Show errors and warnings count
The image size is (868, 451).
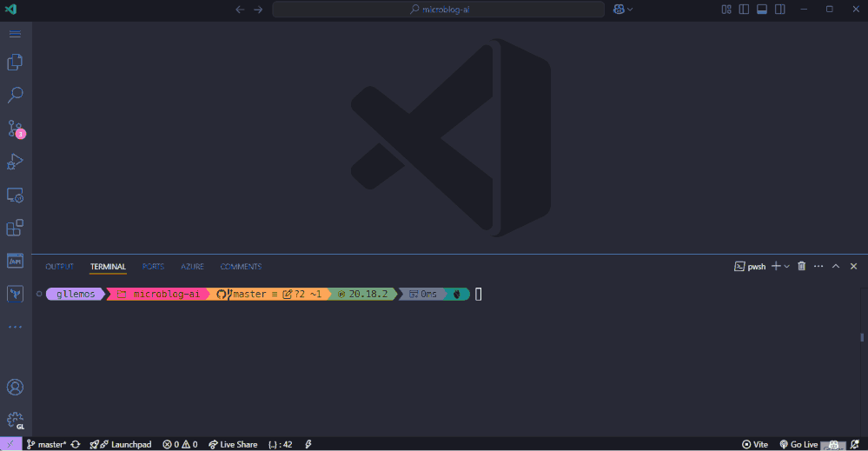point(180,444)
